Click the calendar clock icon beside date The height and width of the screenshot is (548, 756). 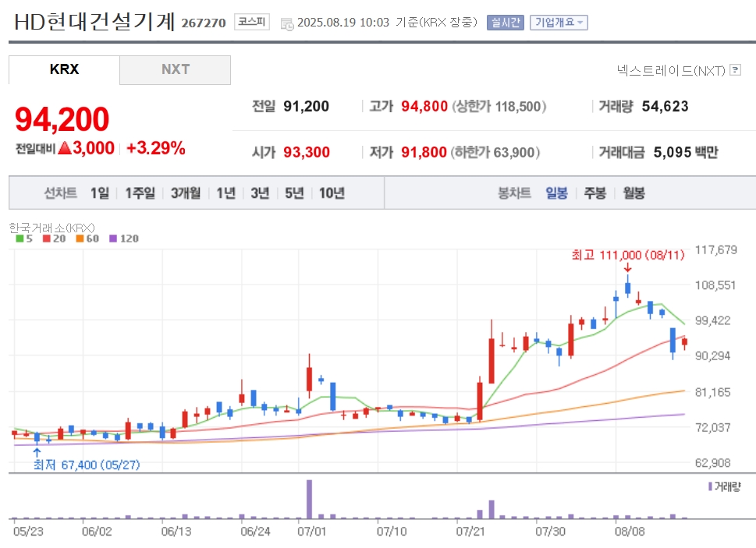point(286,23)
